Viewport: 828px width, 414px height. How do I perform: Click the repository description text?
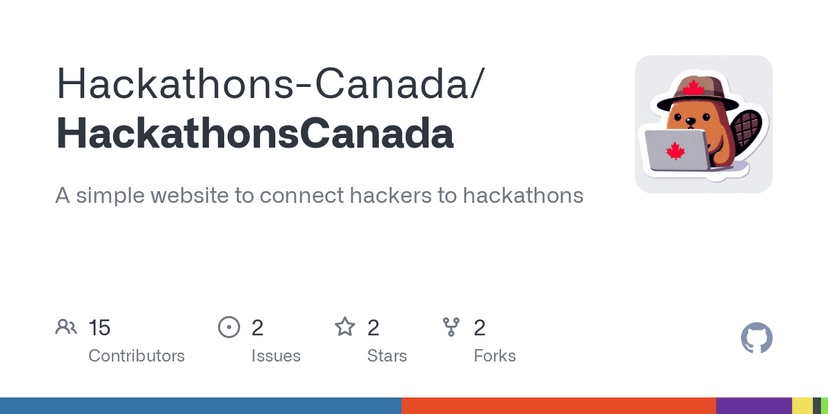[319, 195]
